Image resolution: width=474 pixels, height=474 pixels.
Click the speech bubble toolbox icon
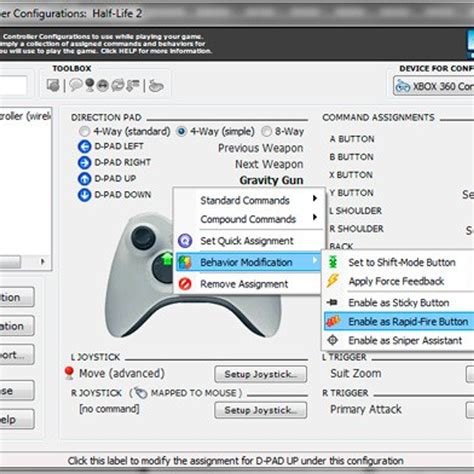(76, 85)
